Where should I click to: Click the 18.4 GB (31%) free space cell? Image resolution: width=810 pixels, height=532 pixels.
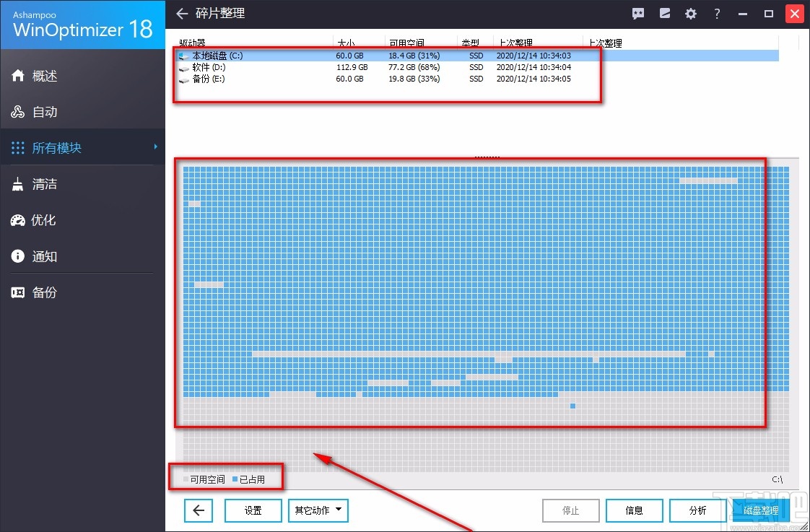click(x=414, y=56)
